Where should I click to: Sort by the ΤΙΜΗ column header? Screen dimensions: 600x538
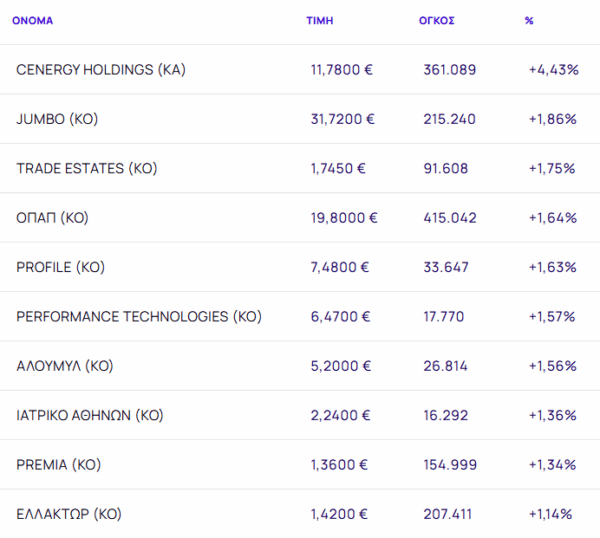coord(320,21)
